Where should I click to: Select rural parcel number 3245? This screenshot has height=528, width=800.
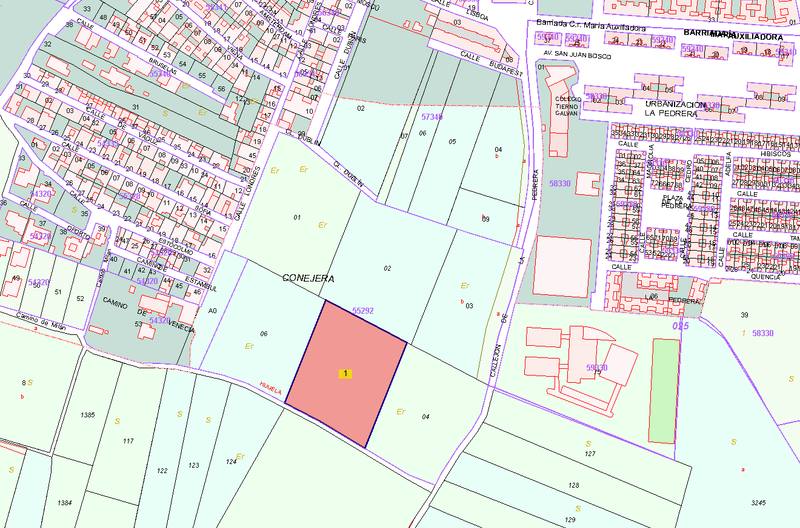pyautogui.click(x=759, y=502)
